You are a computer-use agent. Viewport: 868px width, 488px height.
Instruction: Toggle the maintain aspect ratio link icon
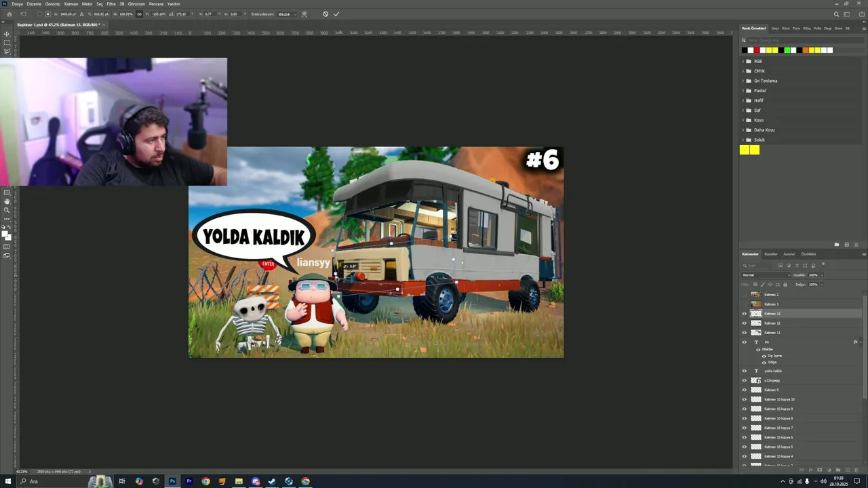click(140, 14)
